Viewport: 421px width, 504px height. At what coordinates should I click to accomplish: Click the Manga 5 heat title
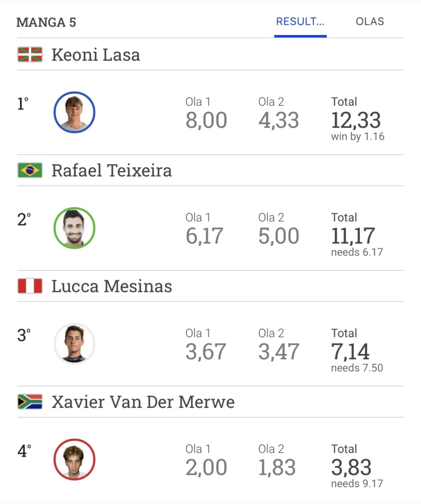[46, 23]
